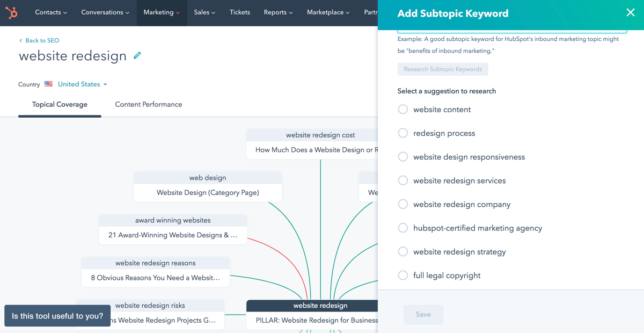Pick website redesign services radio button
This screenshot has height=333, width=644.
point(403,180)
